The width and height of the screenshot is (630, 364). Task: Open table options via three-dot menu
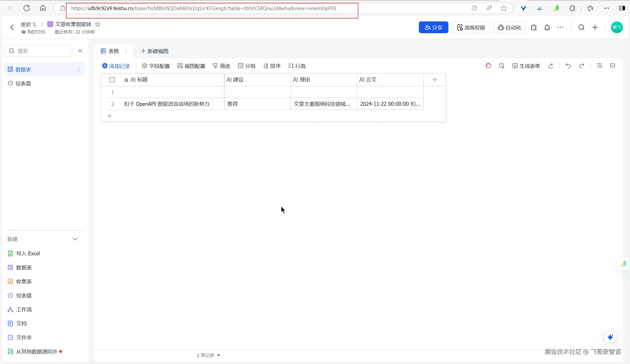[126, 51]
